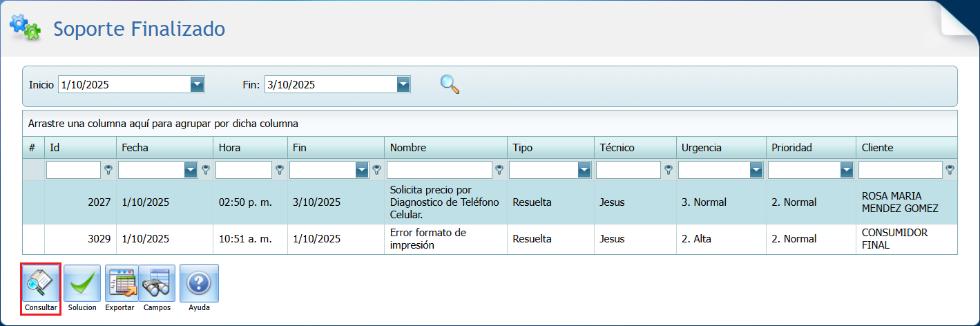Open the Inicio date dropdown arrow
The image size is (980, 326).
(x=198, y=84)
